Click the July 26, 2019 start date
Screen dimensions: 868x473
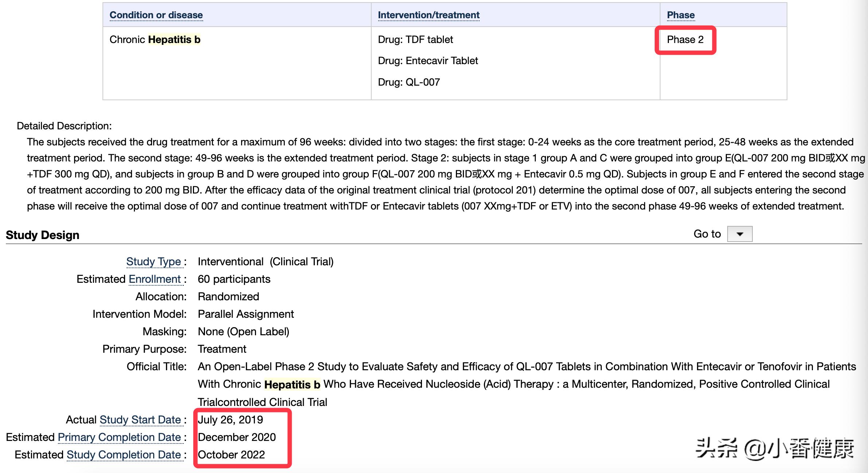pyautogui.click(x=230, y=420)
